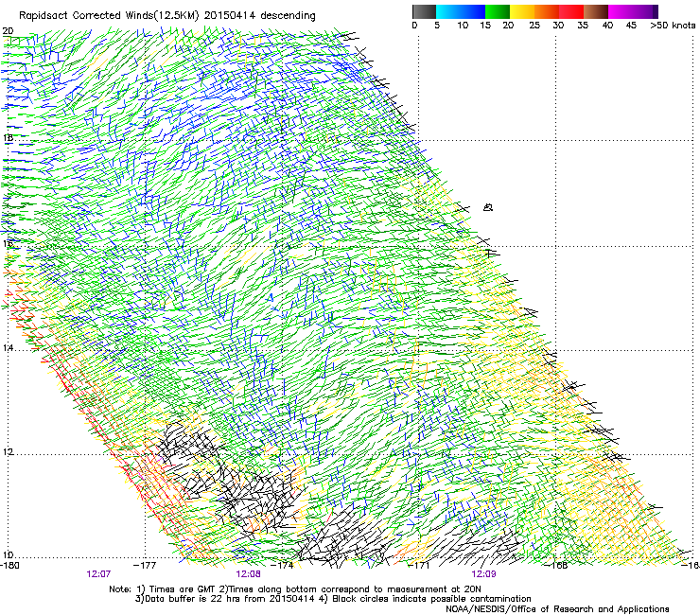Click the latitude label '14' on left axis
The height and width of the screenshot is (615, 700).
pyautogui.click(x=8, y=347)
